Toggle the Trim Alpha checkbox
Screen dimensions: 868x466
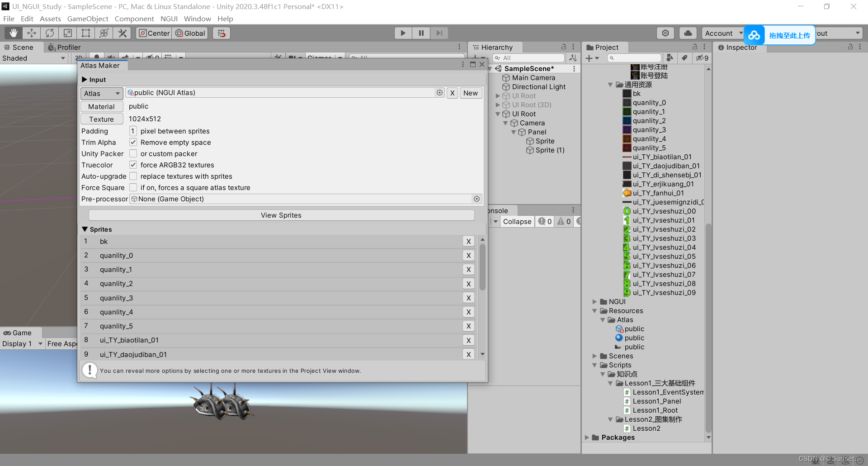[x=133, y=143]
